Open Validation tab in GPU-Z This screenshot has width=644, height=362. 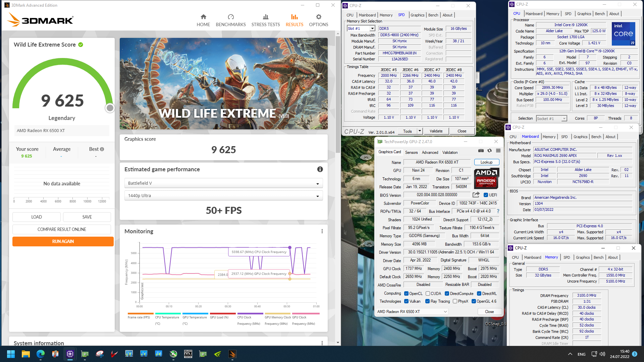tap(450, 152)
